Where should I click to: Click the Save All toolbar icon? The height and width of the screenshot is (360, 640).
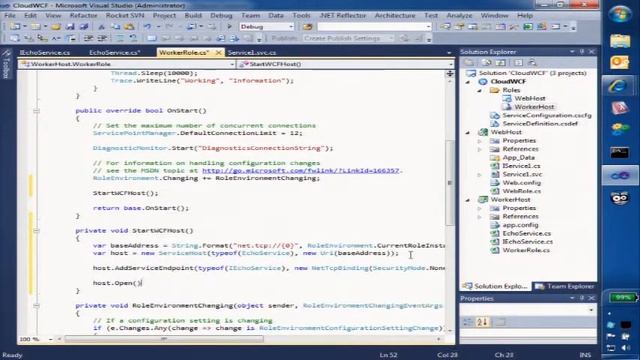point(84,27)
